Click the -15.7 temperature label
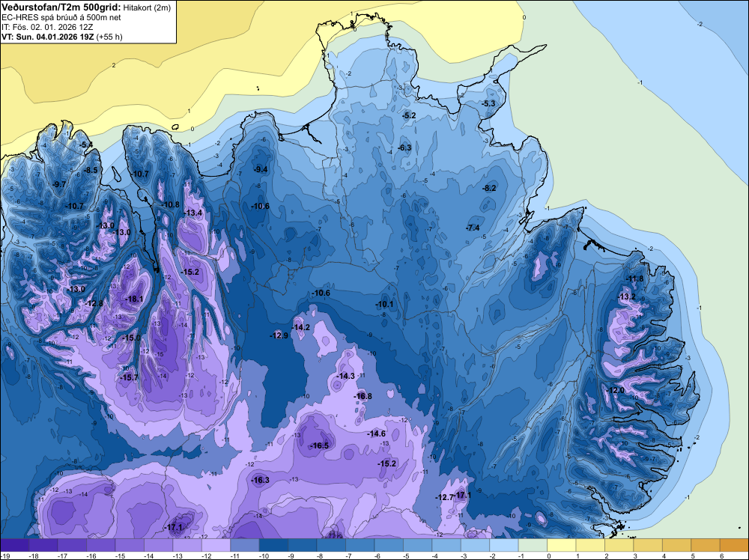The image size is (749, 560). tap(129, 377)
